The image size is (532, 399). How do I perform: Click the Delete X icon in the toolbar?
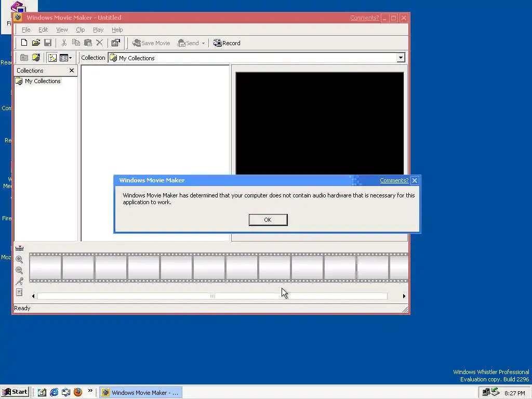pyautogui.click(x=99, y=43)
